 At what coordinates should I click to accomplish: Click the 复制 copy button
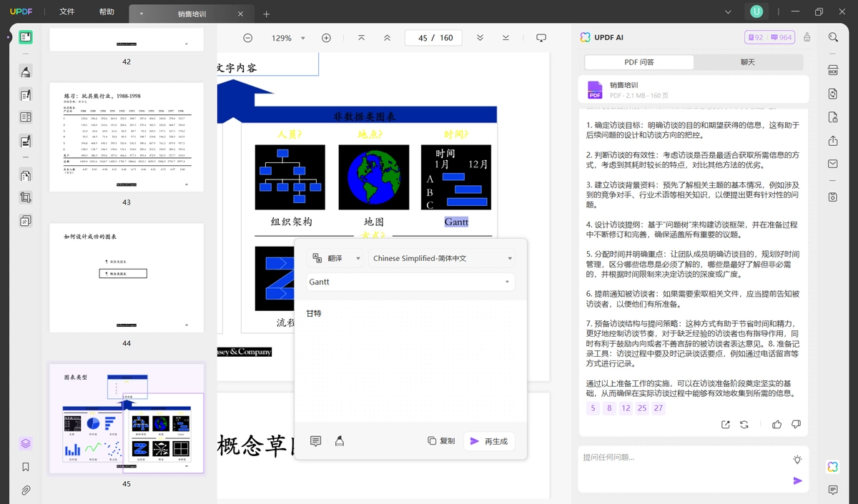(441, 441)
